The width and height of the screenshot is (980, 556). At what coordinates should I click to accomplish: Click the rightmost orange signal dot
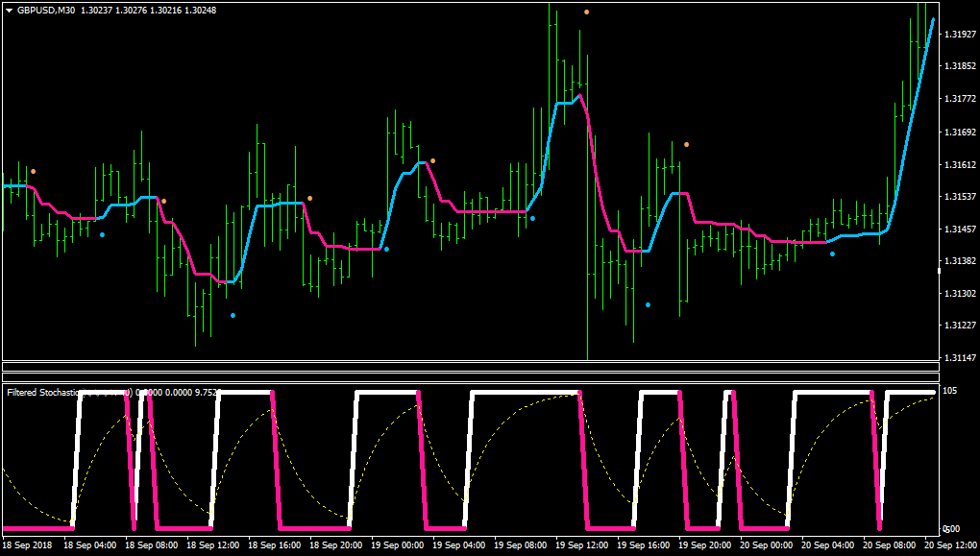point(686,145)
